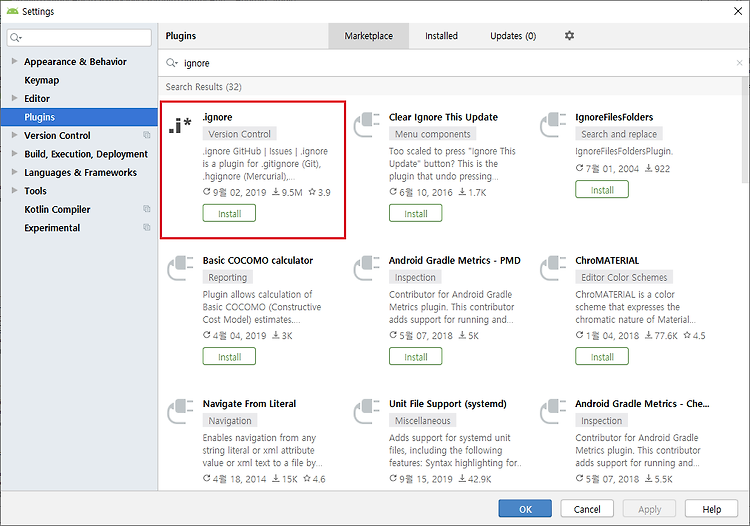Close the Settings window
The height and width of the screenshot is (526, 750).
coord(738,11)
